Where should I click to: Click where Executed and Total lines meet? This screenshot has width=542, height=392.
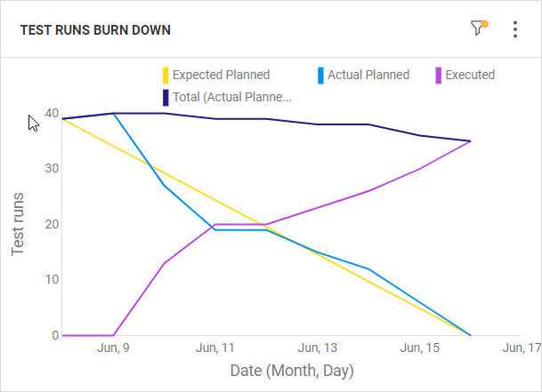click(x=470, y=140)
